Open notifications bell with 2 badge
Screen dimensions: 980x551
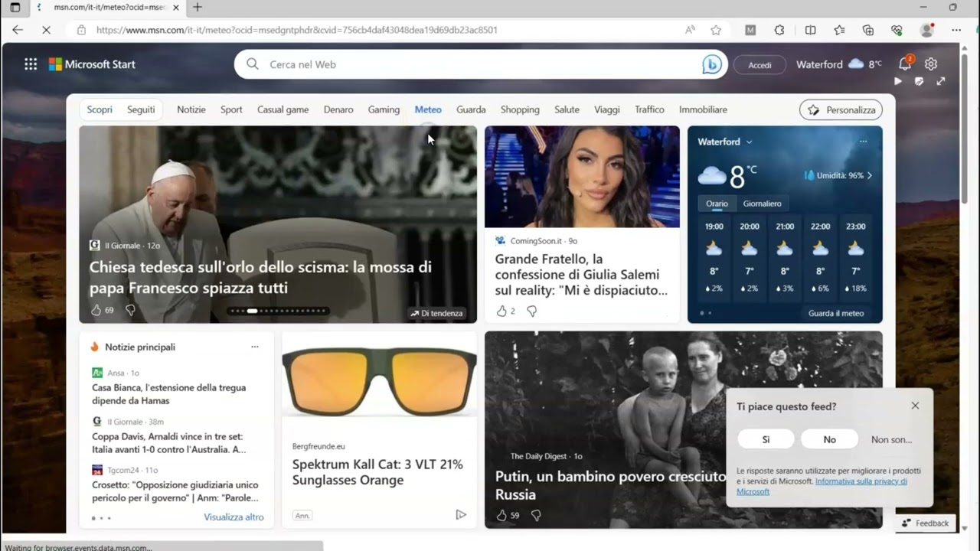(x=905, y=64)
